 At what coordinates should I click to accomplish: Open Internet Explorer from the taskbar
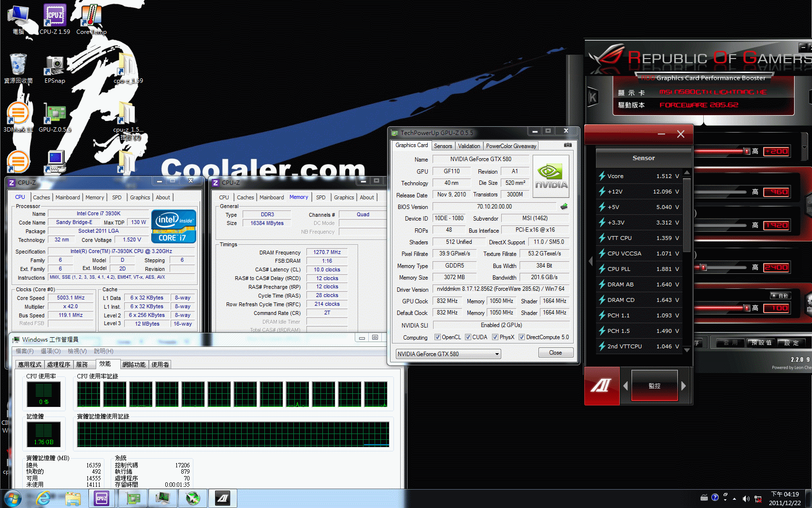click(x=43, y=498)
